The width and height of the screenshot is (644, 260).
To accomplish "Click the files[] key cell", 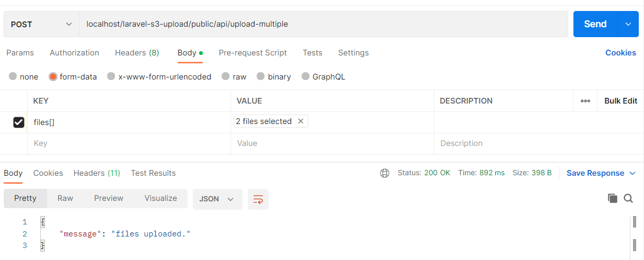I will tap(129, 122).
